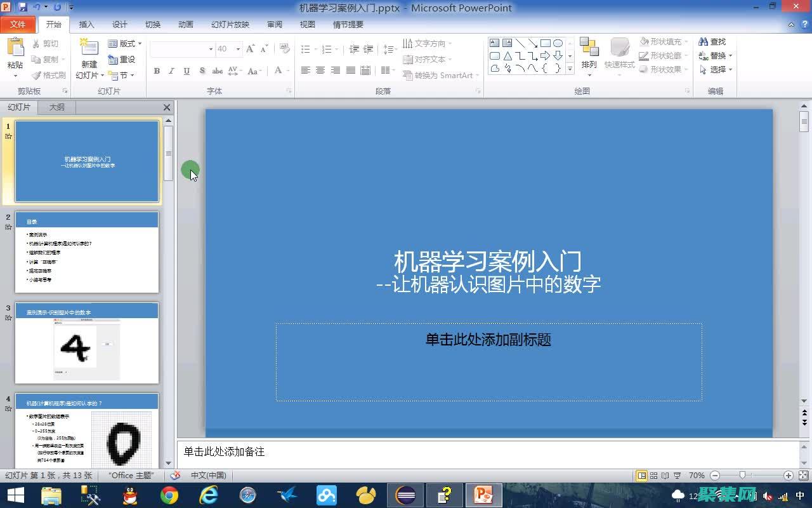Open the 大纲 outline pane tab
This screenshot has width=812, height=508.
pos(56,107)
